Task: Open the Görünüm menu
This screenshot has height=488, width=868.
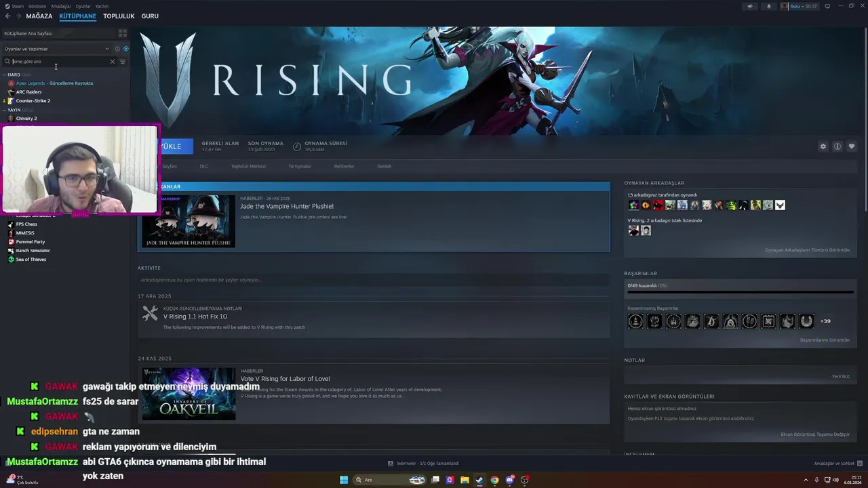Action: (x=37, y=6)
